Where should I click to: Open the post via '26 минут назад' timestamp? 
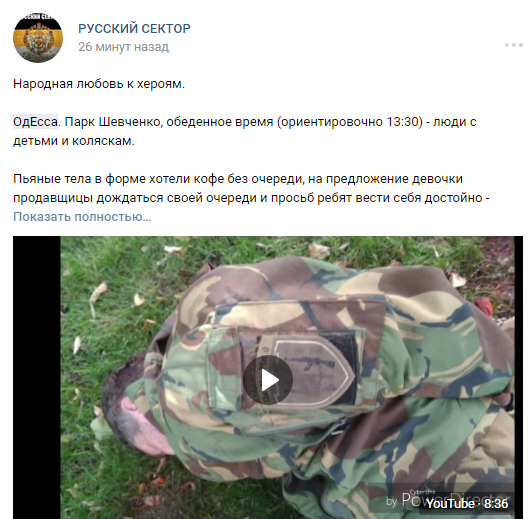tap(123, 47)
